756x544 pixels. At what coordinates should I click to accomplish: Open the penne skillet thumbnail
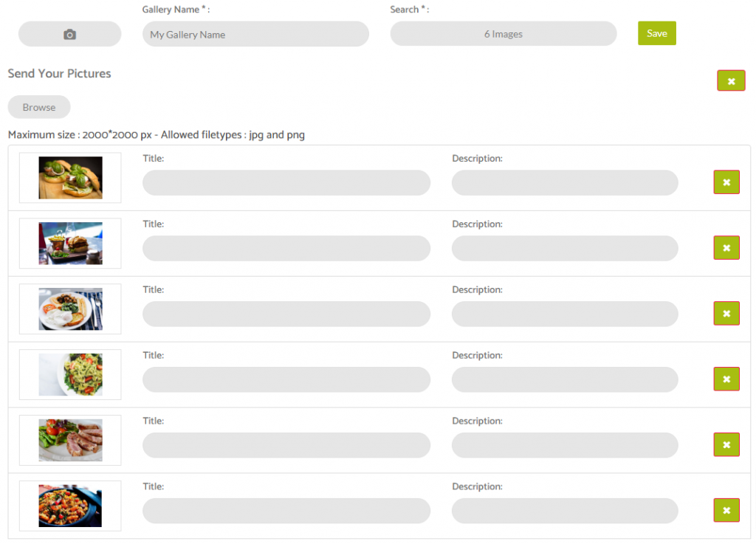(x=70, y=506)
